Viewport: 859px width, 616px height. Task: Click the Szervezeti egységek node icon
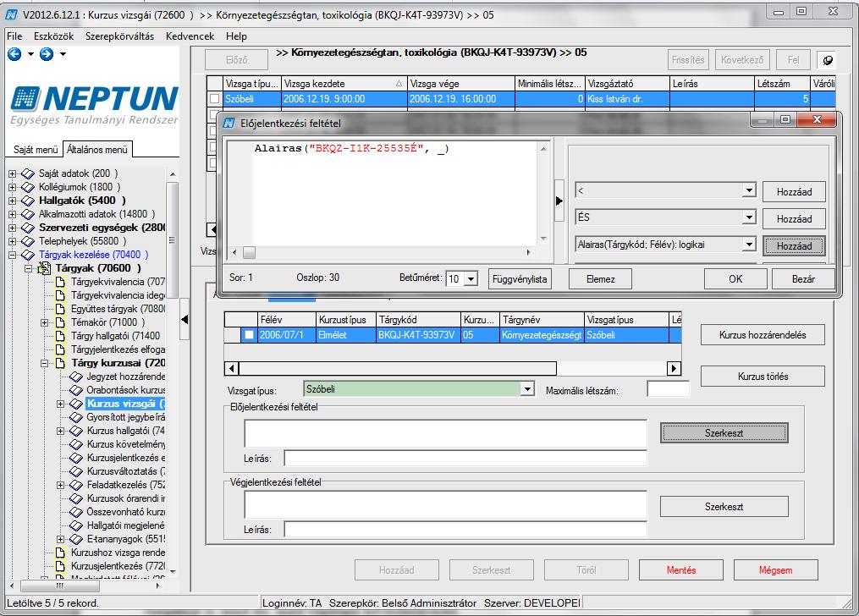click(28, 228)
